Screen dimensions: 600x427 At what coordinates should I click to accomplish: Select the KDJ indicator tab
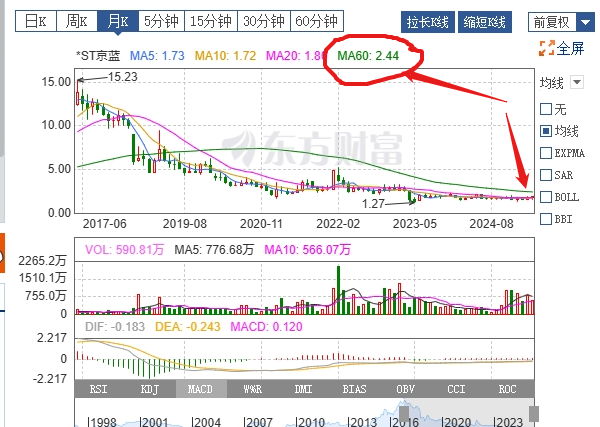click(150, 389)
